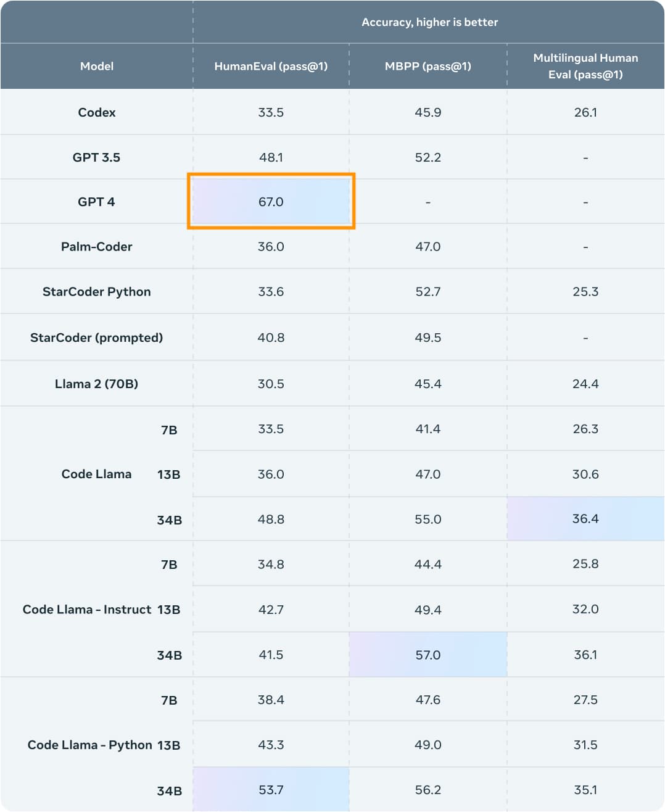Click the highlighted Multilingual value 36.4
665x812 pixels.
point(585,519)
